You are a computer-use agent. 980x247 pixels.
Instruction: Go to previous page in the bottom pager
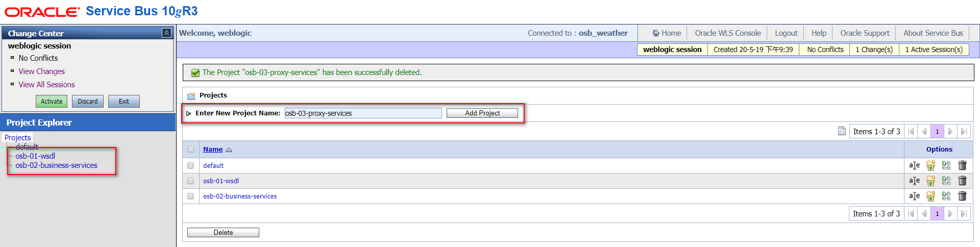click(924, 214)
